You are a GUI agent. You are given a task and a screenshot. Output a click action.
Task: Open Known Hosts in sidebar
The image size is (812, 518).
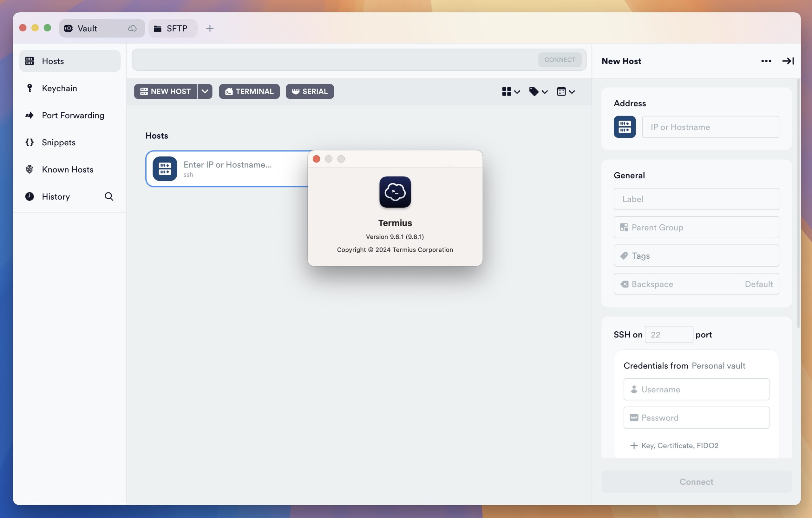point(69,169)
